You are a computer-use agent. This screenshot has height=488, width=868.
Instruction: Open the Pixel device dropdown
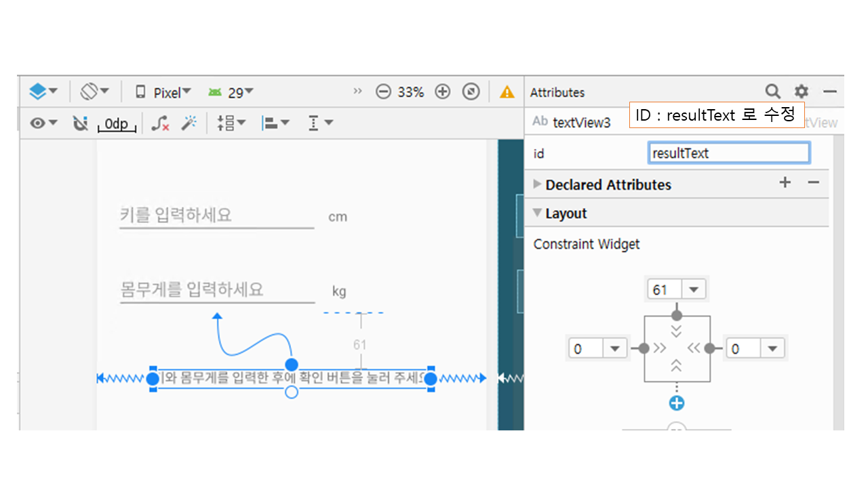pyautogui.click(x=163, y=92)
